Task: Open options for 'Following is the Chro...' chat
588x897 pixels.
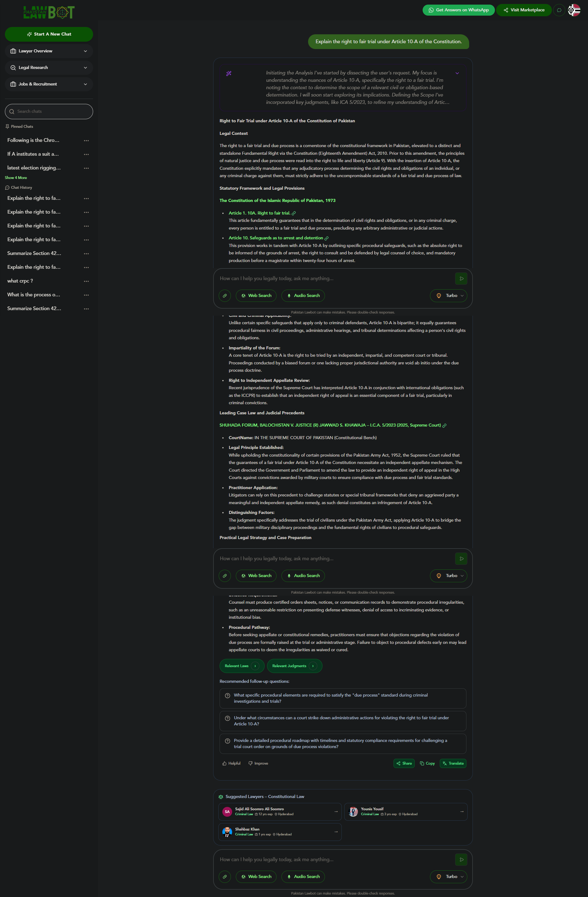Action: point(86,141)
